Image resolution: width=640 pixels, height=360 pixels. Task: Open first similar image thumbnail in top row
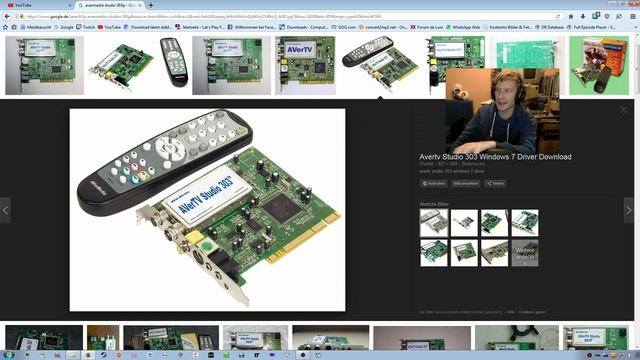pos(433,223)
